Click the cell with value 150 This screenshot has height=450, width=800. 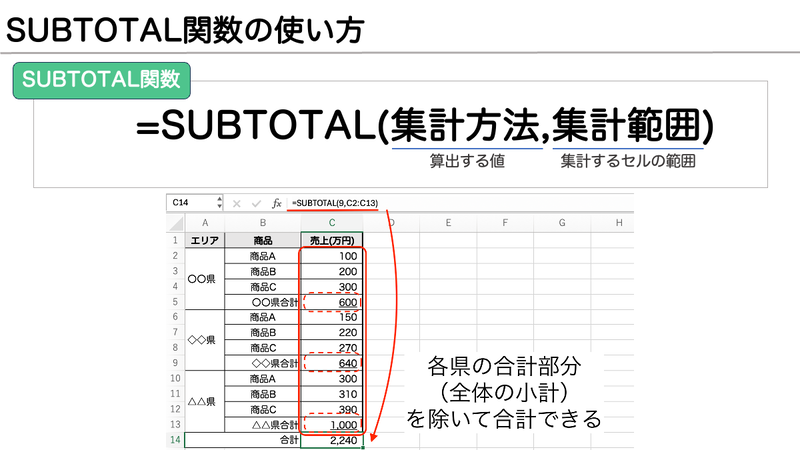[332, 317]
